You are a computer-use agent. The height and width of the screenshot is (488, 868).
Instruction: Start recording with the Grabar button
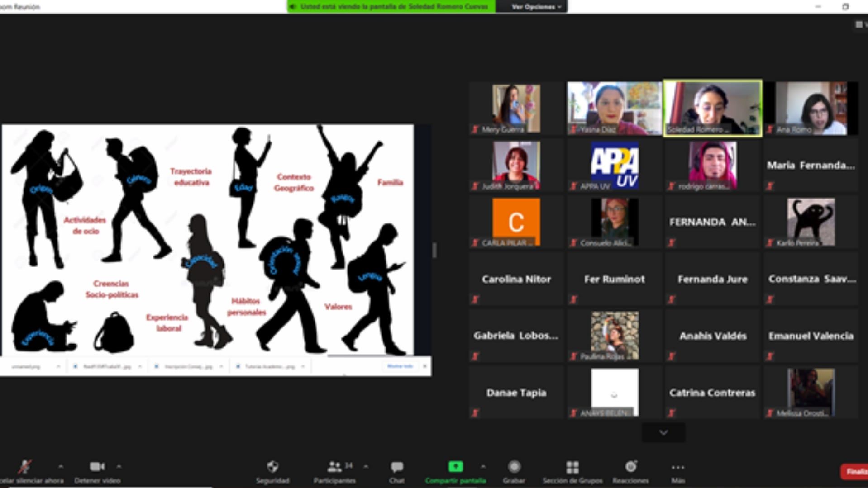(514, 467)
